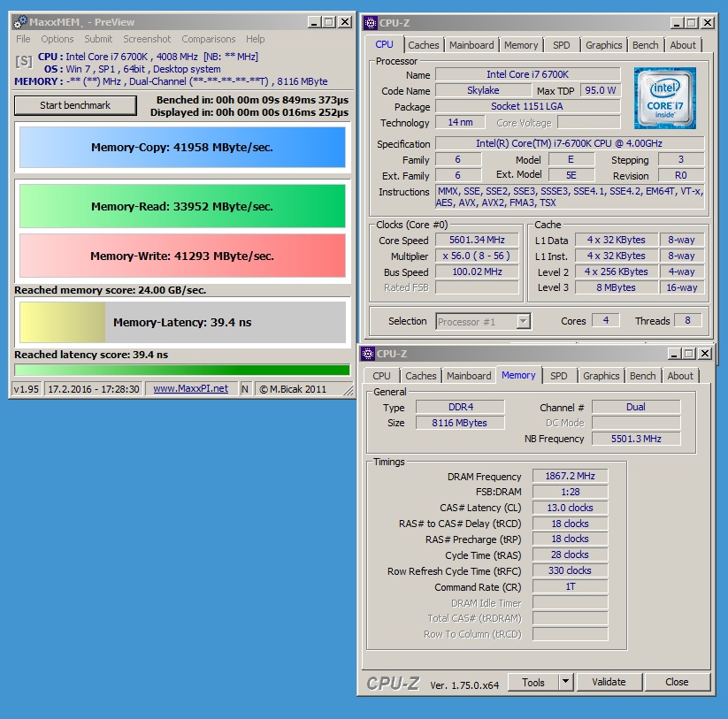
Task: Select the SPD tab in upper CPU-Z window
Action: click(x=562, y=45)
